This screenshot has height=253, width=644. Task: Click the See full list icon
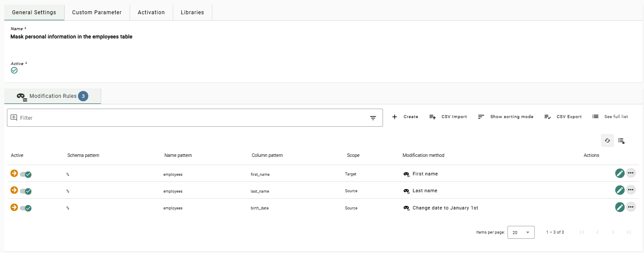[596, 116]
